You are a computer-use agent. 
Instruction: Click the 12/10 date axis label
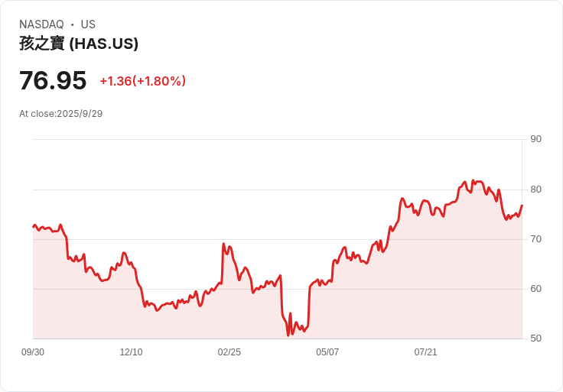coord(131,352)
